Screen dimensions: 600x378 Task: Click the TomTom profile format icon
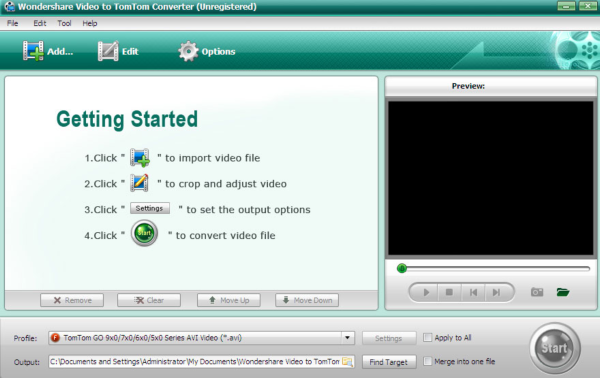tap(55, 338)
